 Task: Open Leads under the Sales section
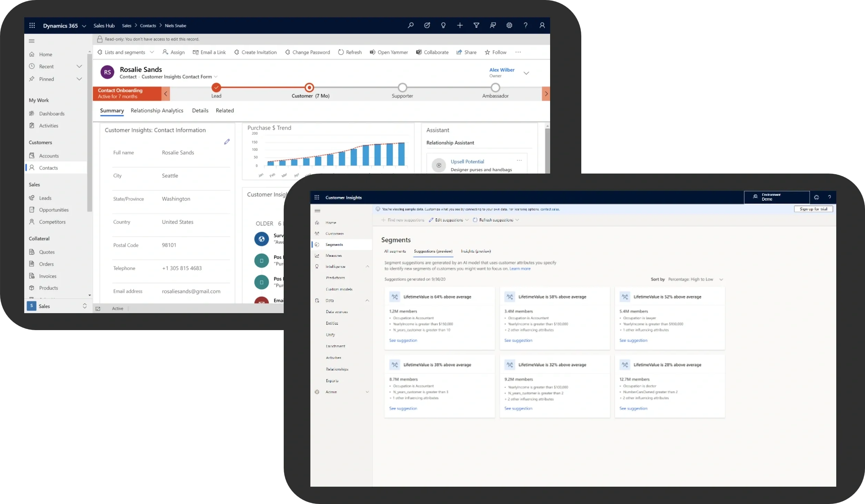pyautogui.click(x=45, y=198)
